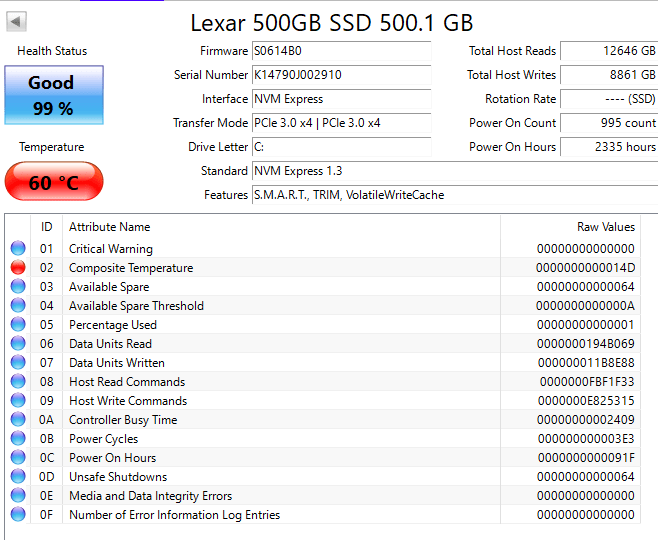Viewport: 658px width, 540px height.
Task: Click the 60 °C temperature indicator
Action: click(54, 181)
